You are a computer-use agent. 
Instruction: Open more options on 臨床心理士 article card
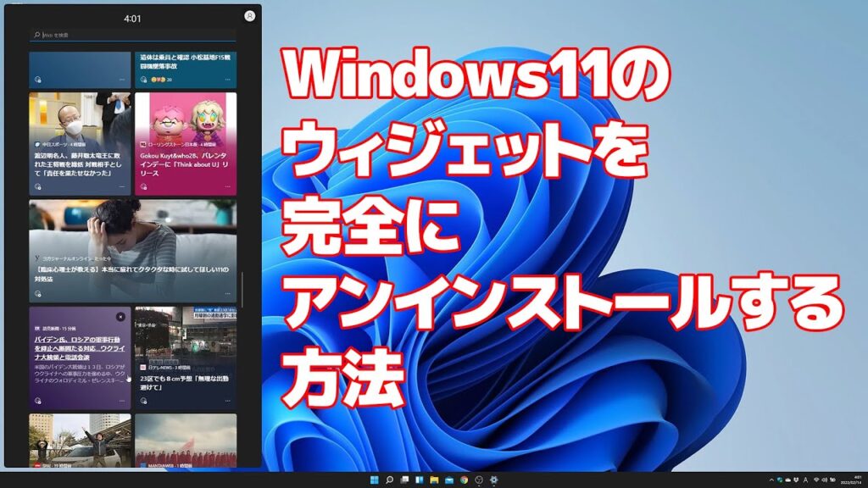point(227,294)
